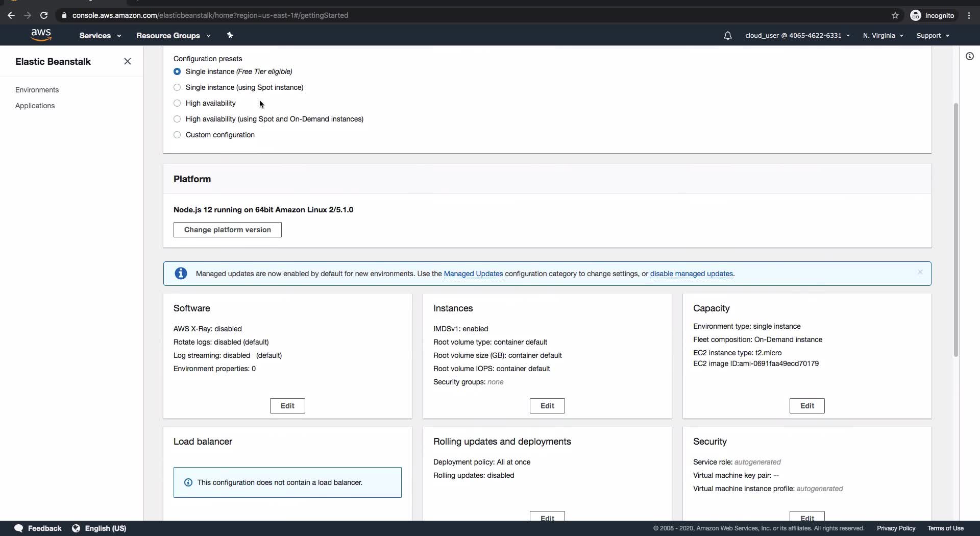
Task: Click the blue info icon in Managed updates banner
Action: 181,274
